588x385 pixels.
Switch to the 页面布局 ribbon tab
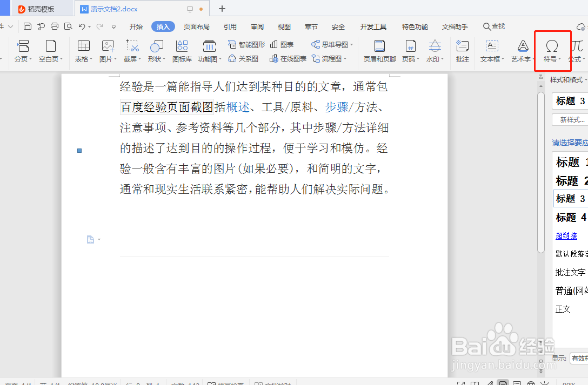point(196,26)
